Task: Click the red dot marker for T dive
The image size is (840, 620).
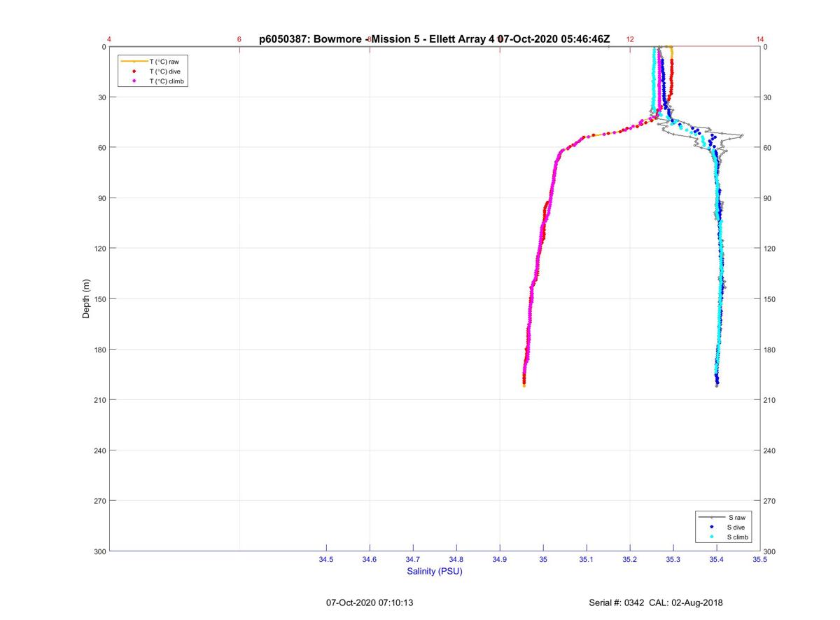Action: (x=134, y=71)
